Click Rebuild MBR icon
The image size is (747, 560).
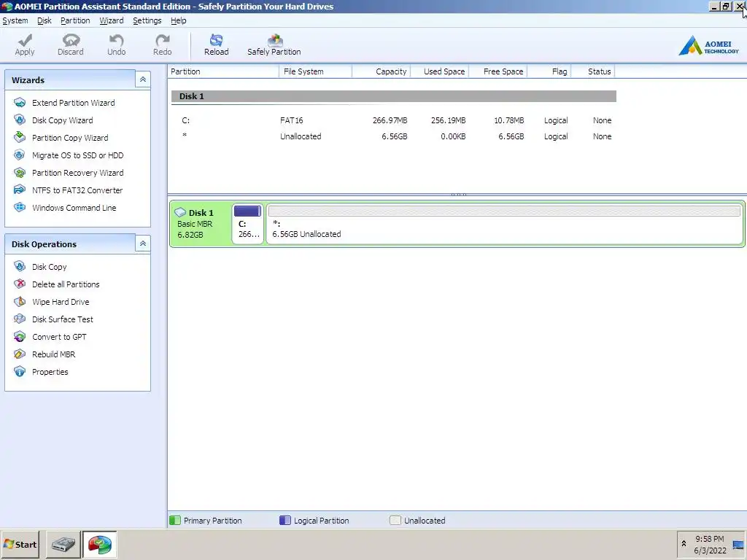point(20,354)
